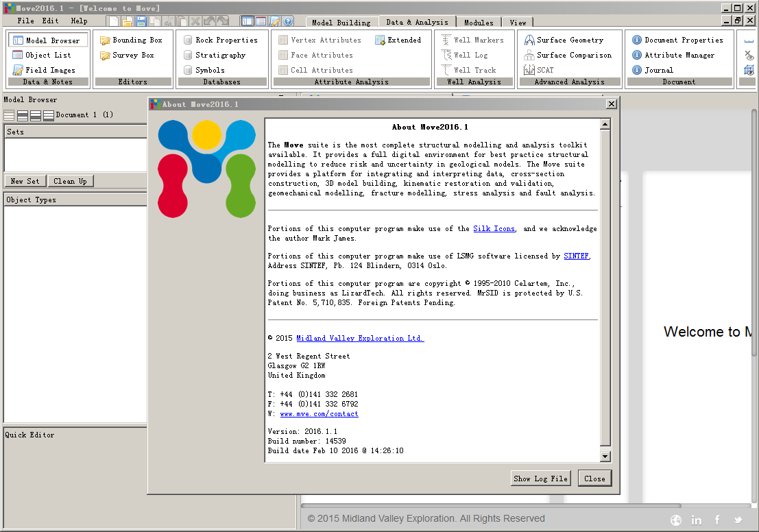Image resolution: width=759 pixels, height=532 pixels.
Task: Open Document Properties
Action: coord(677,40)
